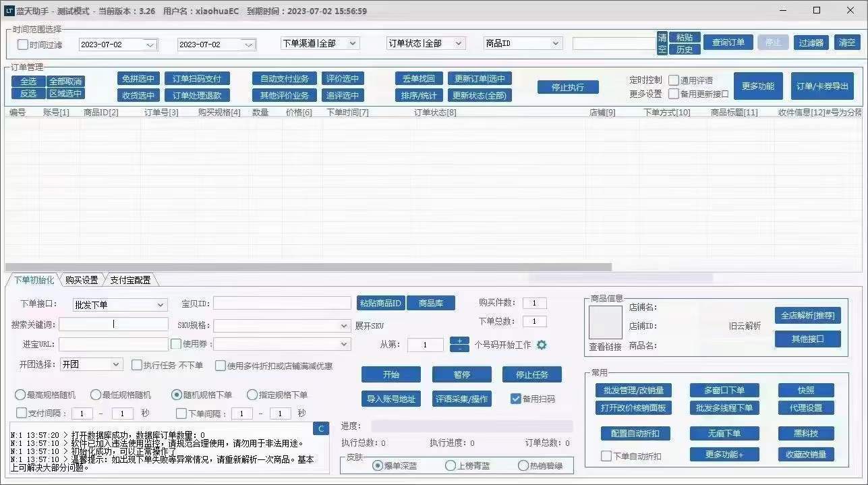This screenshot has height=485, width=868.
Task: Open the 商品ID filter dropdown
Action: (x=523, y=43)
